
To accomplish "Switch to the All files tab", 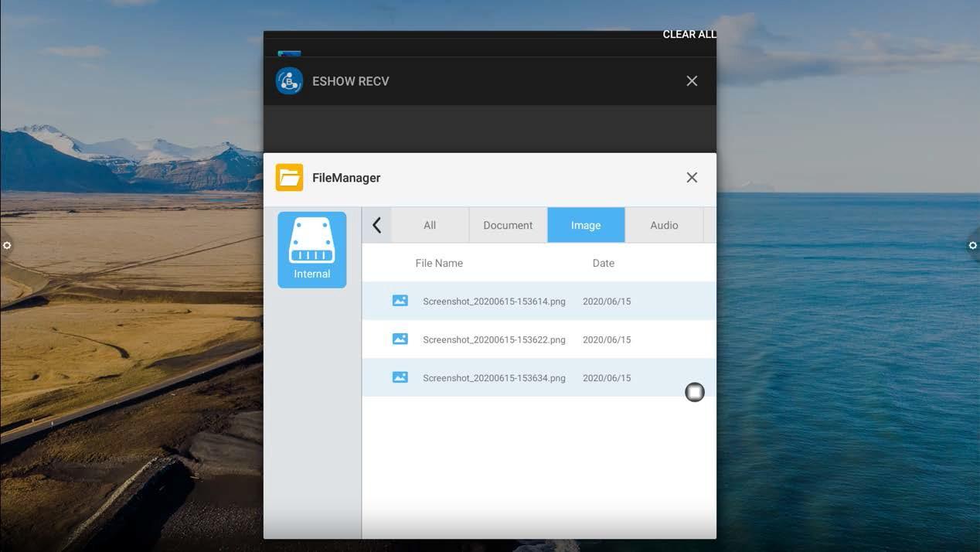I will (x=430, y=225).
